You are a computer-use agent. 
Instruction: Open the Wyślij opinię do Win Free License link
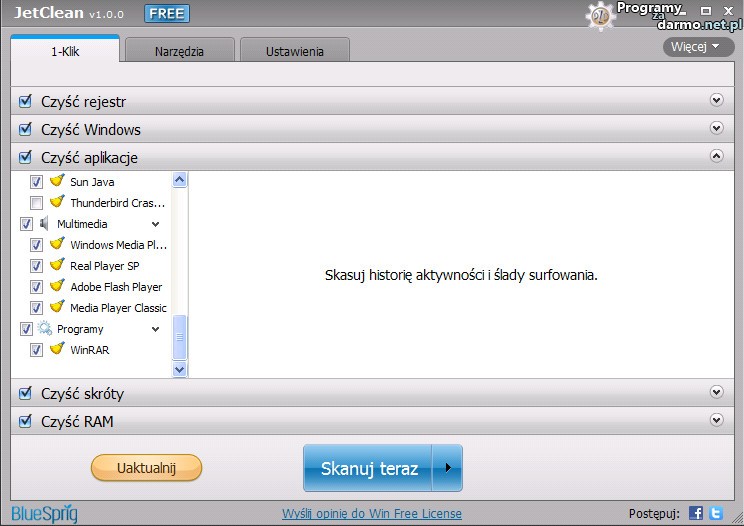[x=372, y=514]
